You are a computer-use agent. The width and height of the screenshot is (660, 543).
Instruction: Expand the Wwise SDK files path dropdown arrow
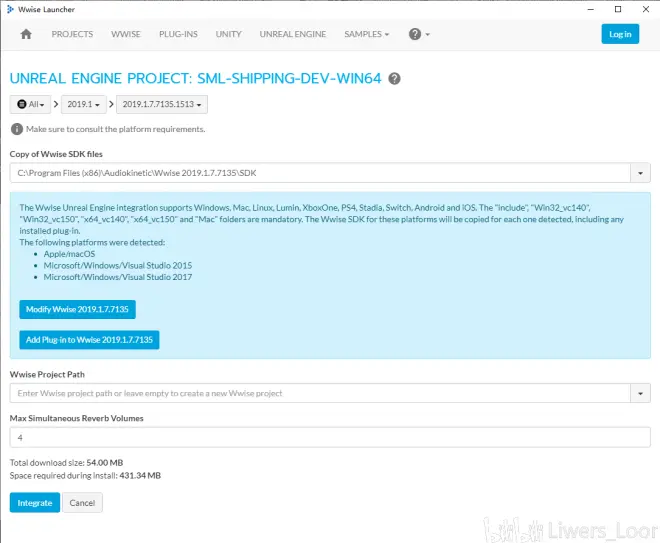coord(640,173)
